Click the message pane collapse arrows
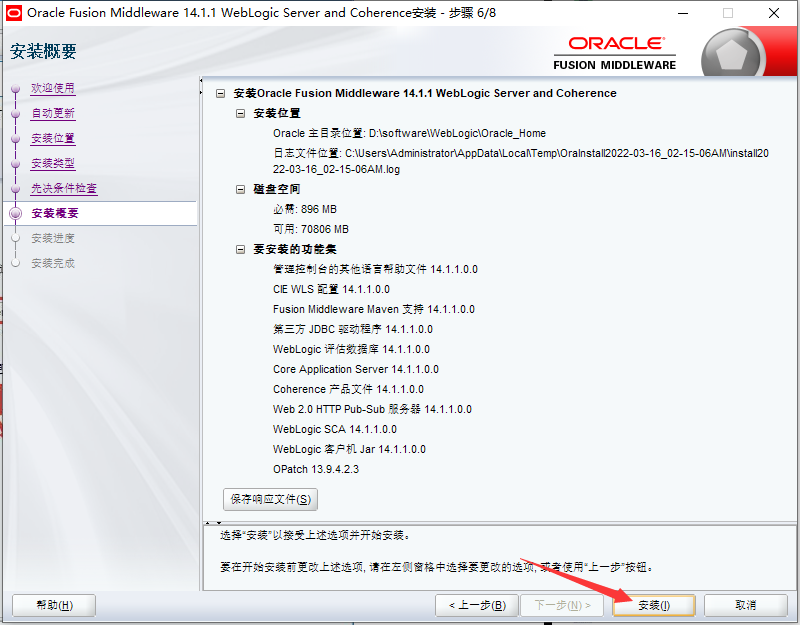This screenshot has width=800, height=625. click(213, 523)
